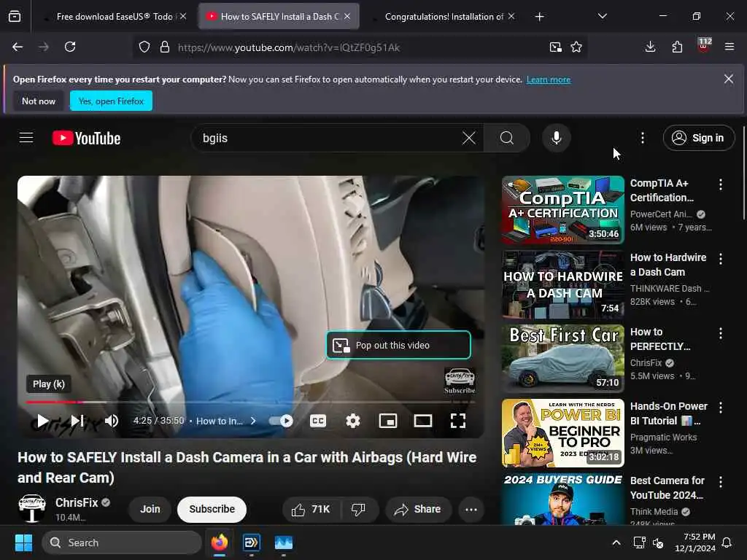
Task: Open the Learn more link
Action: tap(549, 79)
